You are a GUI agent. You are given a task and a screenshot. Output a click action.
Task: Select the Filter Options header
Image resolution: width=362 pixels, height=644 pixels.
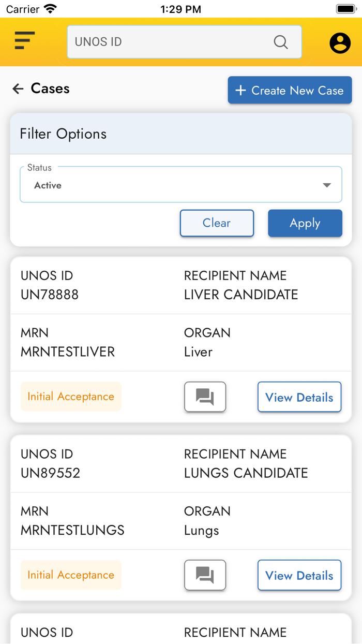tap(181, 134)
